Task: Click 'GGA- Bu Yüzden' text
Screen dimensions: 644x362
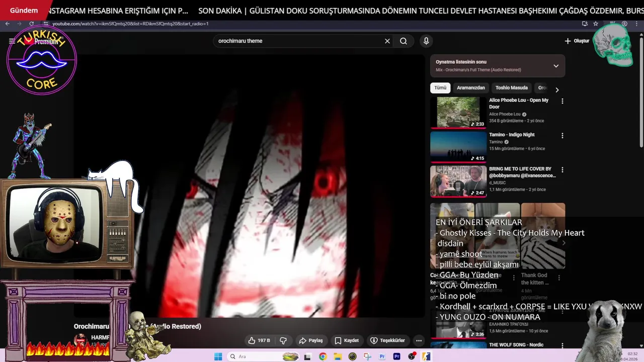Action: (469, 275)
